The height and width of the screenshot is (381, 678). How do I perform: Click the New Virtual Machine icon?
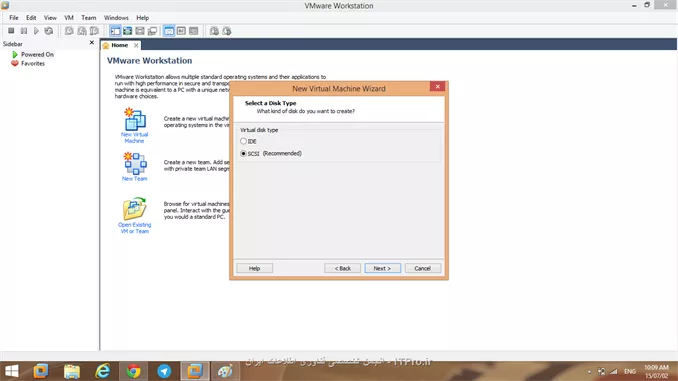point(135,119)
